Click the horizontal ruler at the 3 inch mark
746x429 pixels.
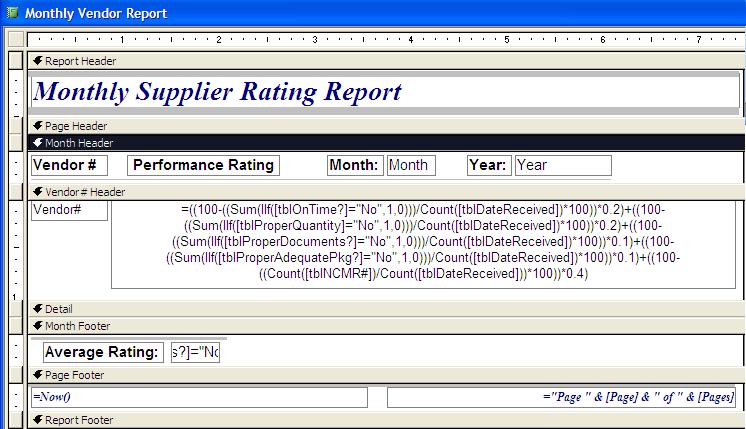pos(315,39)
